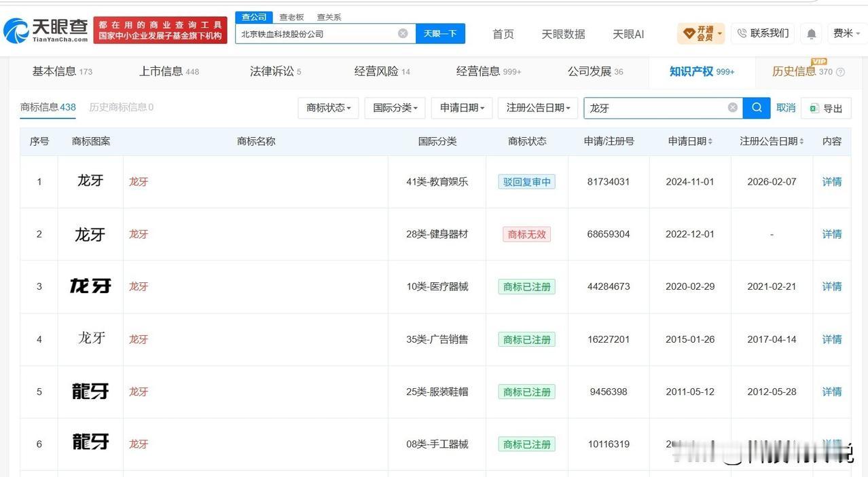Open the 天眼数据 navigation menu
The image size is (868, 477).
563,34
